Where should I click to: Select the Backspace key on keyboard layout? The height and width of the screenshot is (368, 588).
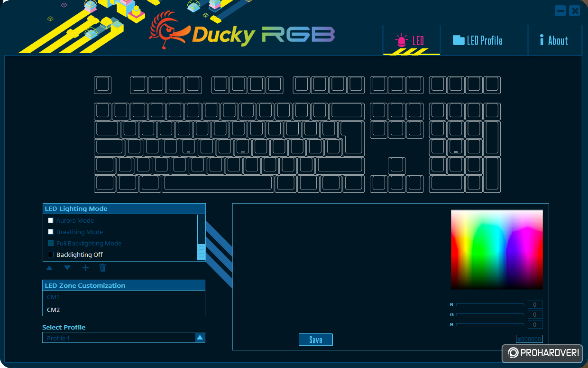coord(347,111)
